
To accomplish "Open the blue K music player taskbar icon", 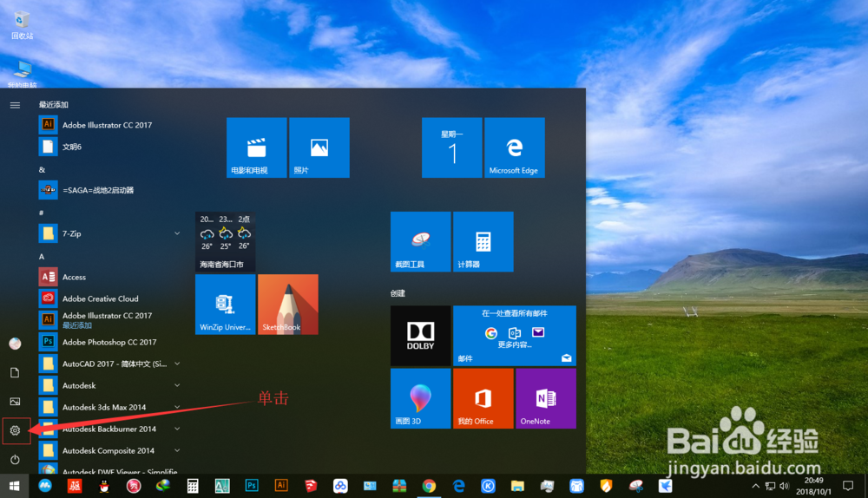I will pyautogui.click(x=488, y=486).
